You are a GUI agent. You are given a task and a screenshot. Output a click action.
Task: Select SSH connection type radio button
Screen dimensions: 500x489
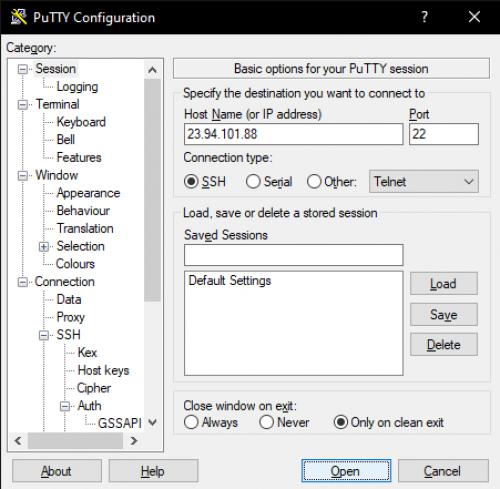[191, 182]
